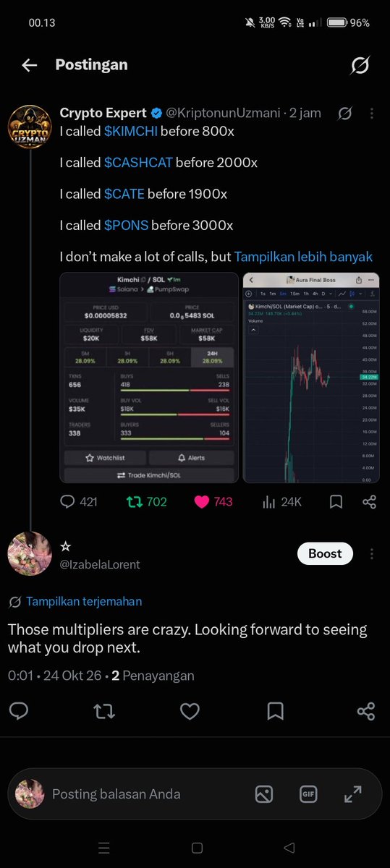Toggle the bookmark on Crypto Expert's post
Viewport: 390px width, 868px height.
[336, 501]
